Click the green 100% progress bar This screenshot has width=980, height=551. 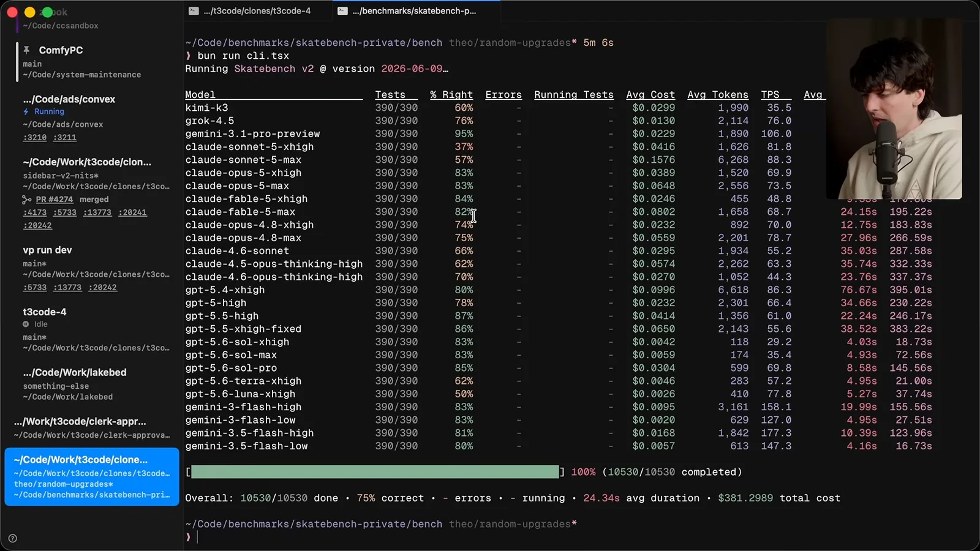click(375, 472)
